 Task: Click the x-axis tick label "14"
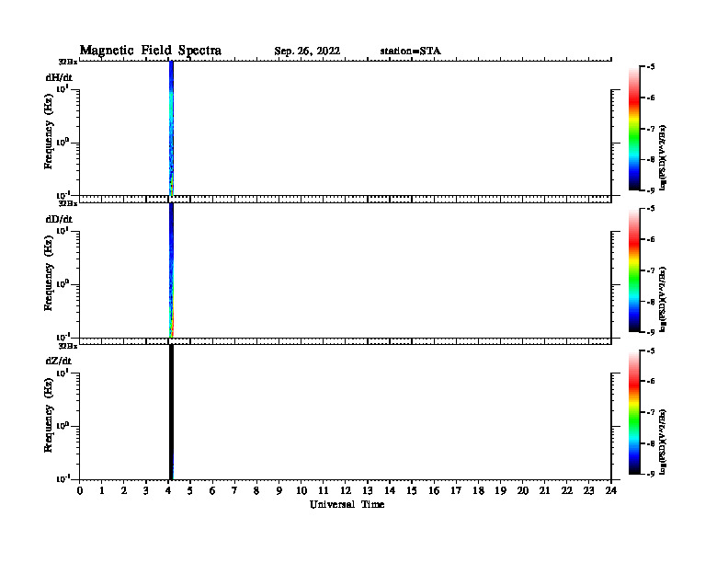point(390,491)
